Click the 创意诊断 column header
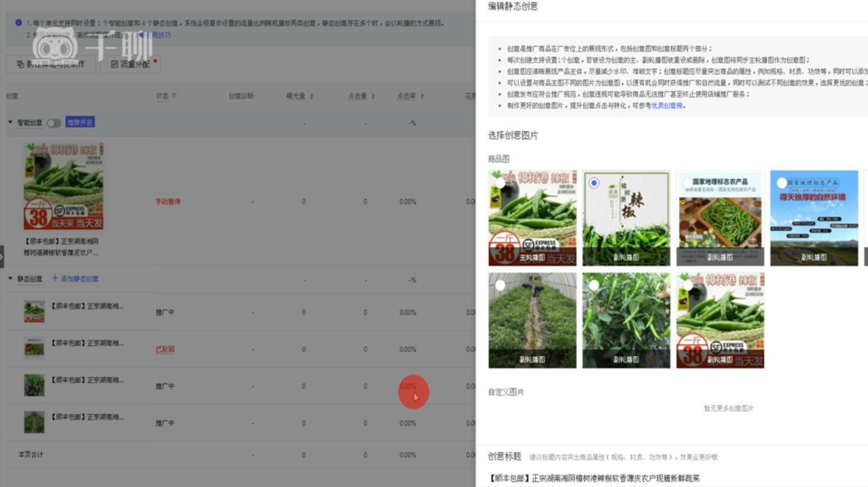This screenshot has height=487, width=868. [x=241, y=96]
